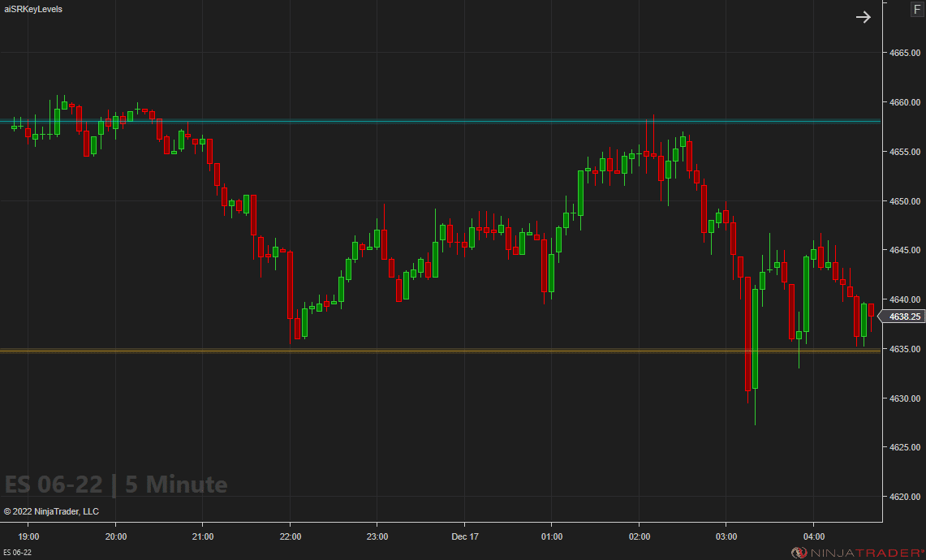The width and height of the screenshot is (926, 560).
Task: Click the 4620.00 price axis label
Action: coord(903,497)
